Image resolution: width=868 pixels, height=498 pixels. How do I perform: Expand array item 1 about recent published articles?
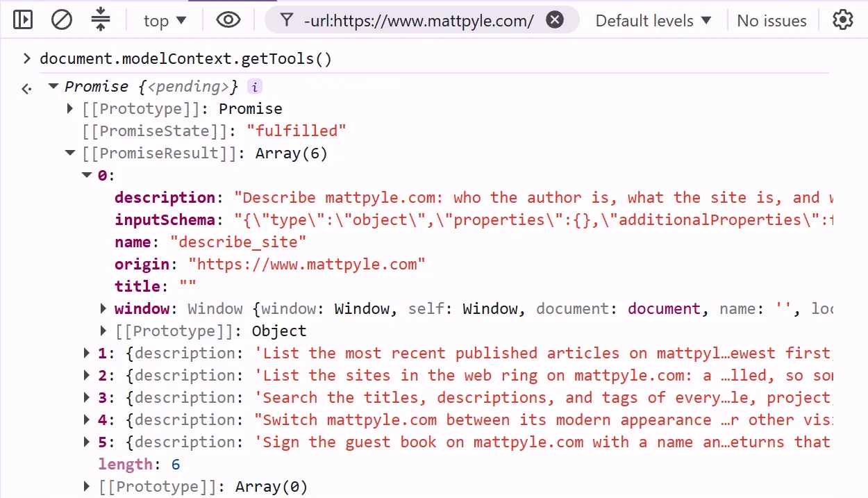point(87,353)
